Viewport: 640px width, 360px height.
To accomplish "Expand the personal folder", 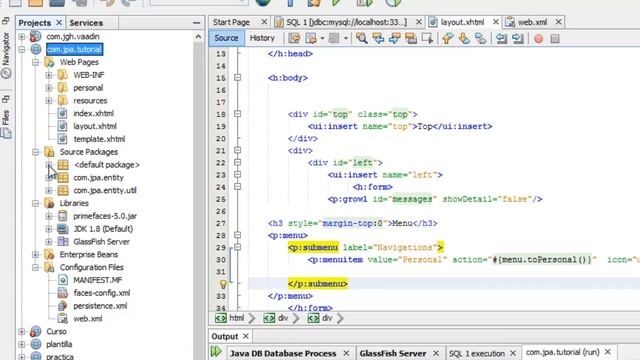I will coord(49,88).
